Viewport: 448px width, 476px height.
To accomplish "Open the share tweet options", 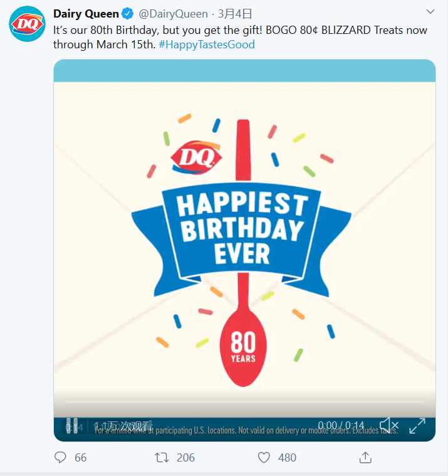I will click(365, 458).
